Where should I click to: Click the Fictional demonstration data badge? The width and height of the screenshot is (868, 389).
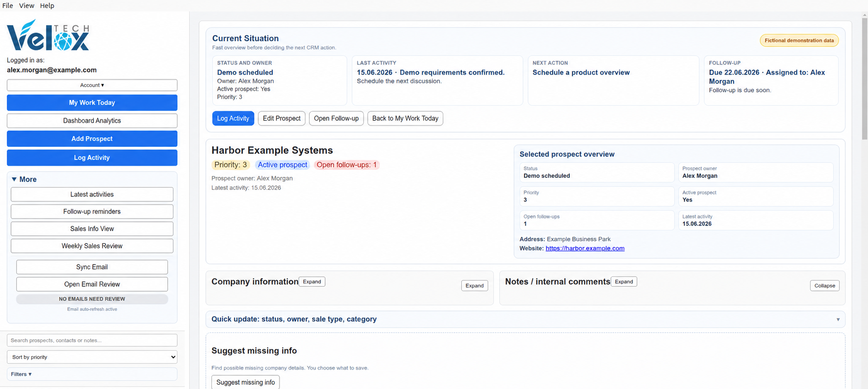tap(799, 41)
